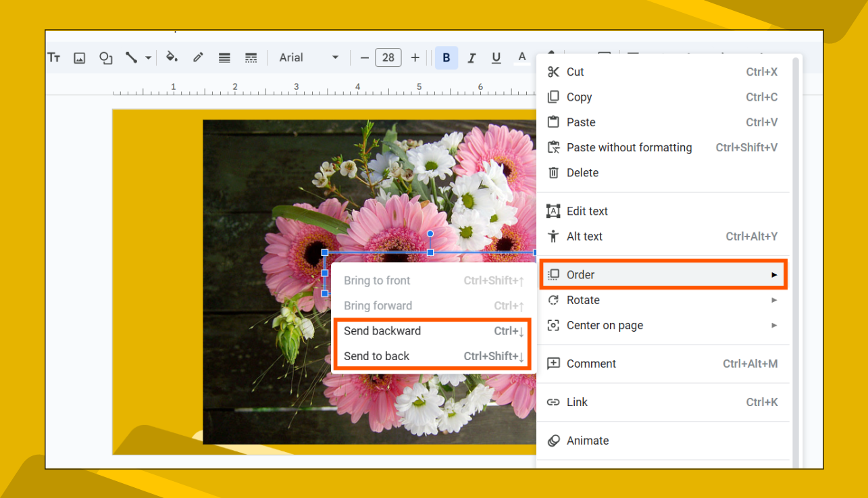Viewport: 868px width, 498px height.
Task: Click the Border dash icon
Action: point(251,57)
